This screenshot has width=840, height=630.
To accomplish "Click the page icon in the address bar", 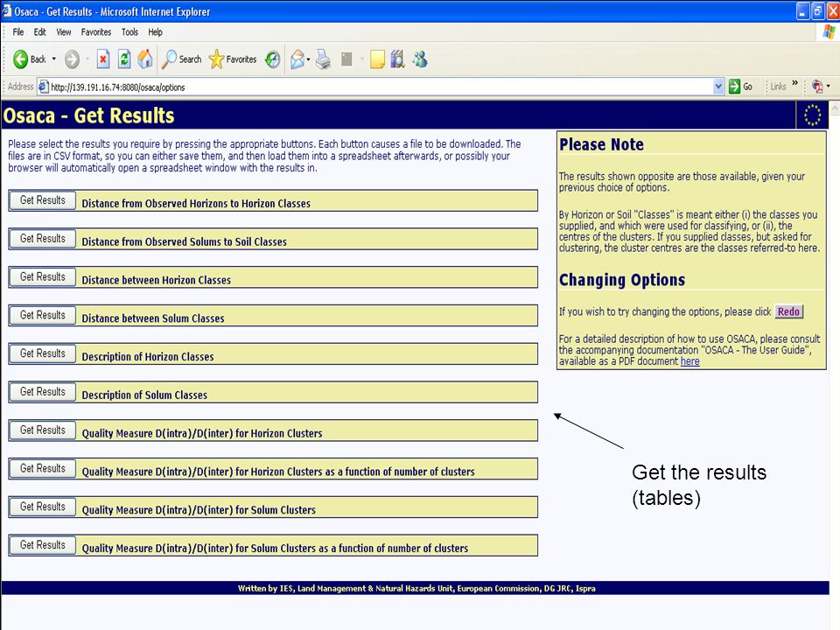I will (44, 87).
